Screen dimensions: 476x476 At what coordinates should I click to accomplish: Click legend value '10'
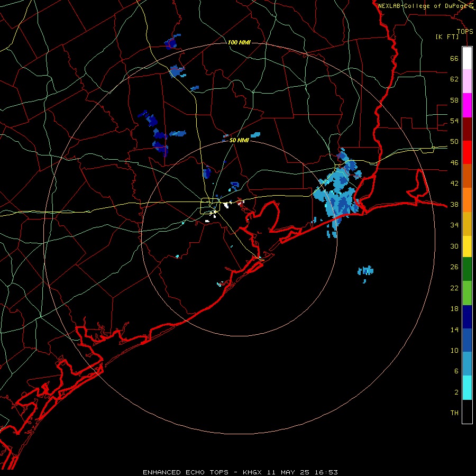(x=454, y=351)
